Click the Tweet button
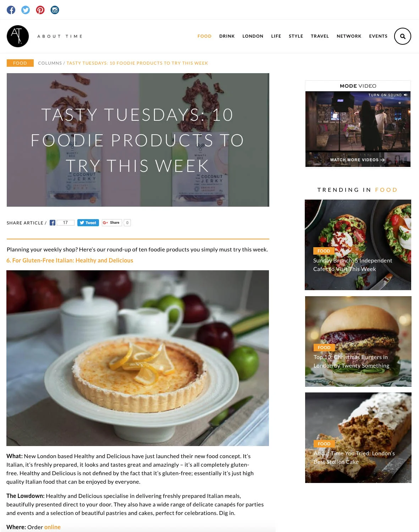Image resolution: width=419 pixels, height=532 pixels. click(88, 223)
